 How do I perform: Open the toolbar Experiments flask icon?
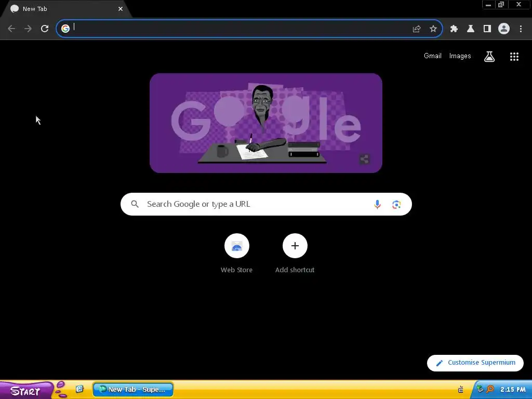(x=471, y=29)
